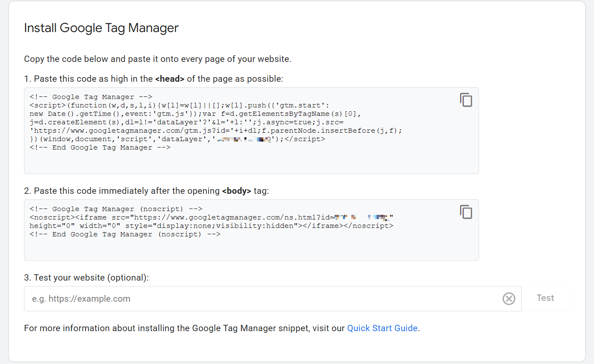Clear the test website URL field

(508, 299)
